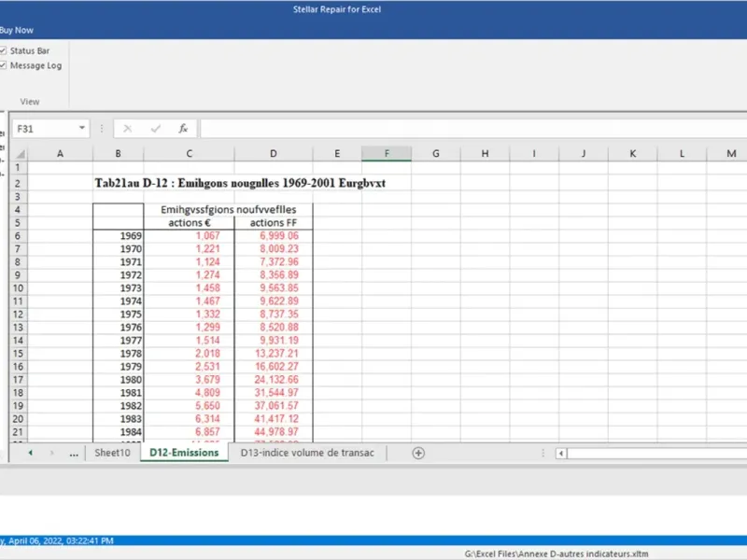Switch to the Sheet10 tab
Image resolution: width=747 pixels, height=560 pixels.
tap(112, 453)
